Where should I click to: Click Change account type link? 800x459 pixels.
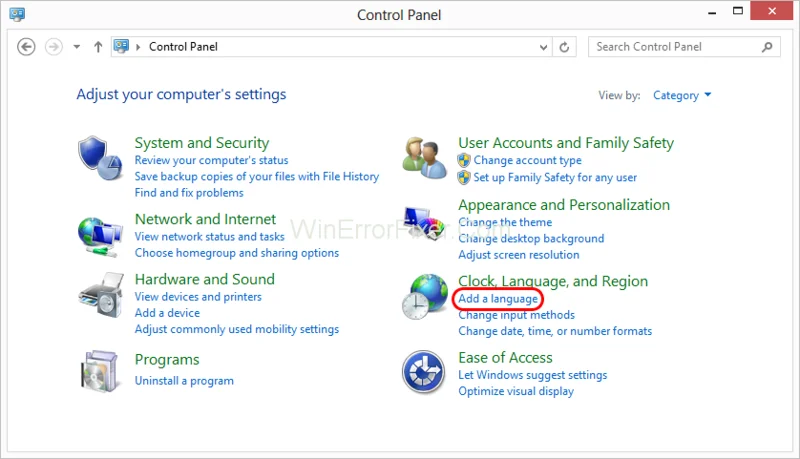(527, 161)
